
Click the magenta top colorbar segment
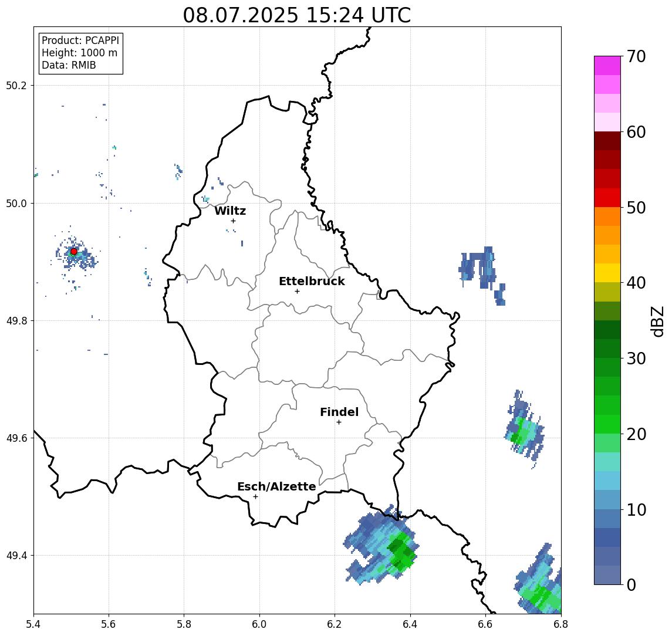coord(607,66)
